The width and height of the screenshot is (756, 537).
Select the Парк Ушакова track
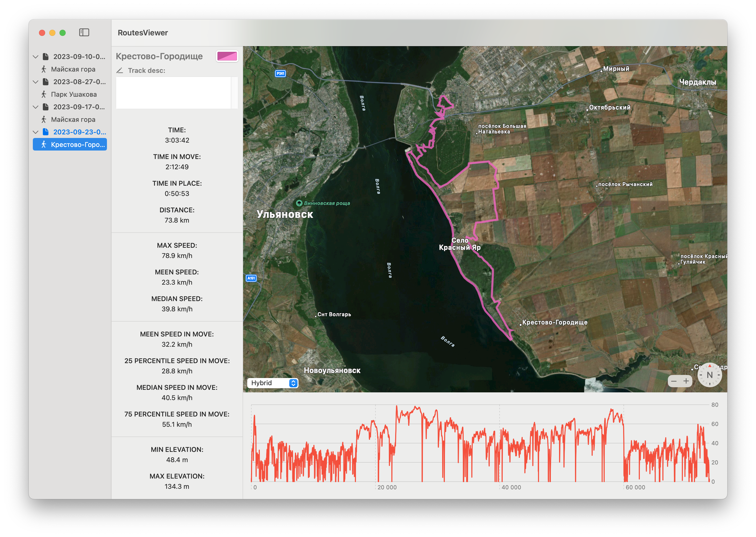[x=70, y=94]
